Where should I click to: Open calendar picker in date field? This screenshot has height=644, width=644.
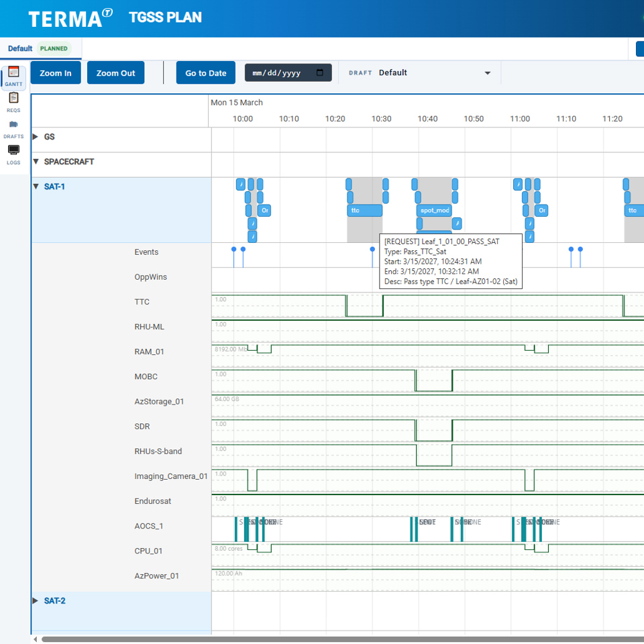319,72
